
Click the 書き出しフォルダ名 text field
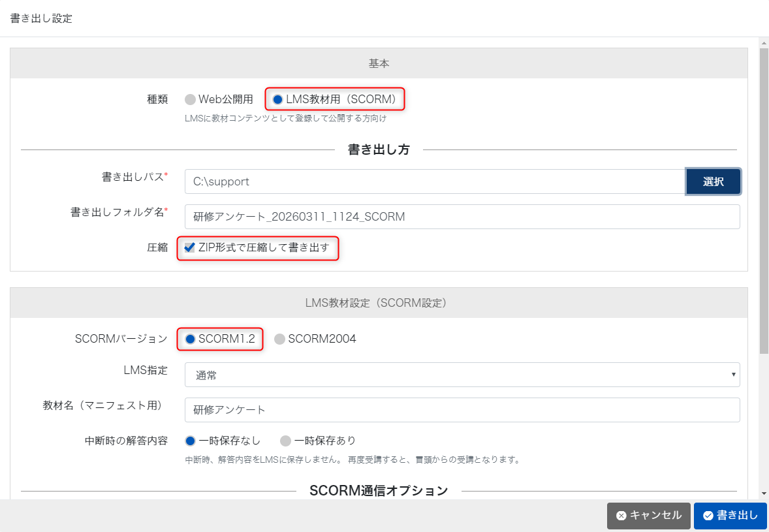462,217
